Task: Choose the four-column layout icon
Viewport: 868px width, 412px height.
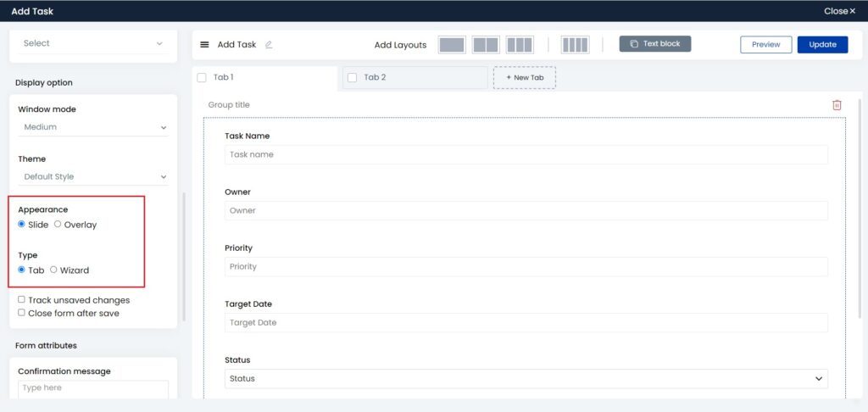Action: click(x=575, y=45)
